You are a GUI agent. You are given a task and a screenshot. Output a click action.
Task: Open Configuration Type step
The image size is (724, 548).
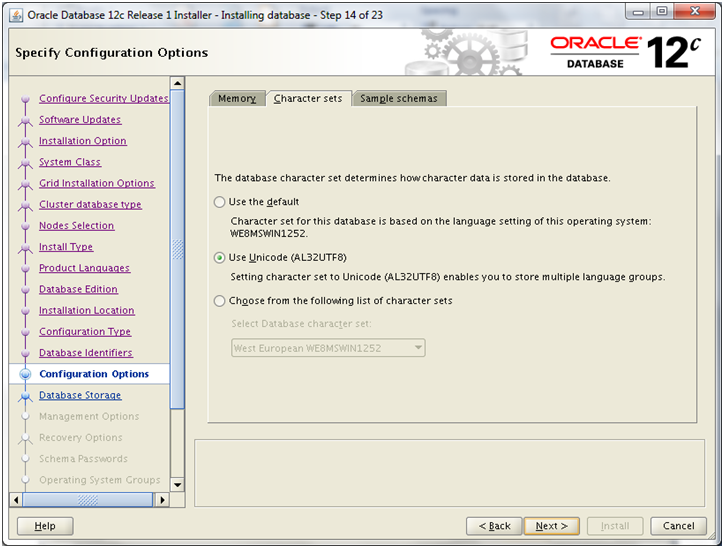85,332
